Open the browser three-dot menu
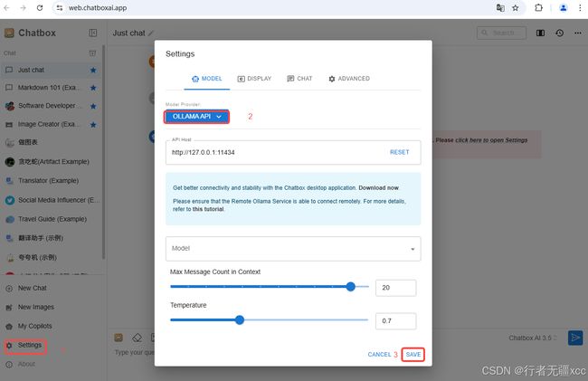588x381 pixels. click(x=580, y=7)
